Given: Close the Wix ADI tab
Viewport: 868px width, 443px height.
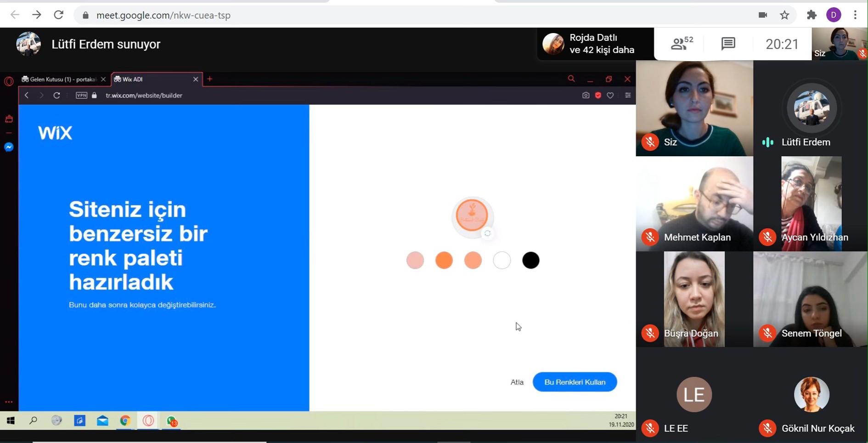Looking at the screenshot, I should pyautogui.click(x=196, y=80).
